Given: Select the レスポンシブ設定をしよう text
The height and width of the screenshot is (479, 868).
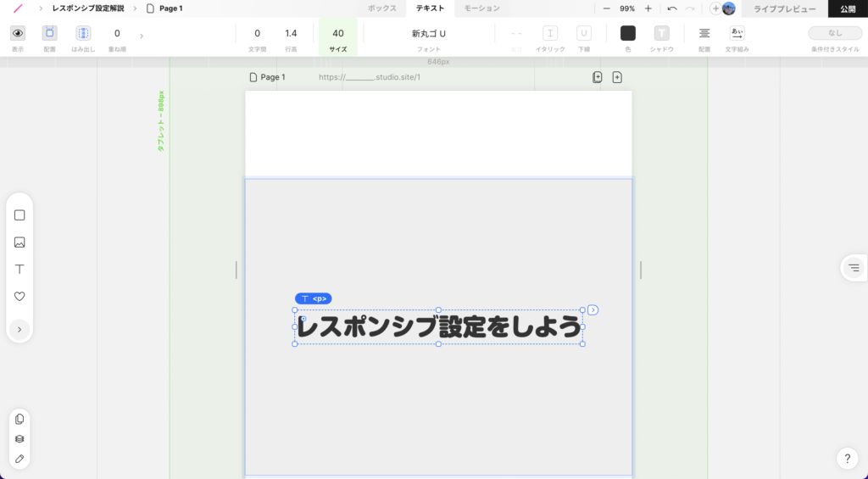Looking at the screenshot, I should (x=438, y=327).
